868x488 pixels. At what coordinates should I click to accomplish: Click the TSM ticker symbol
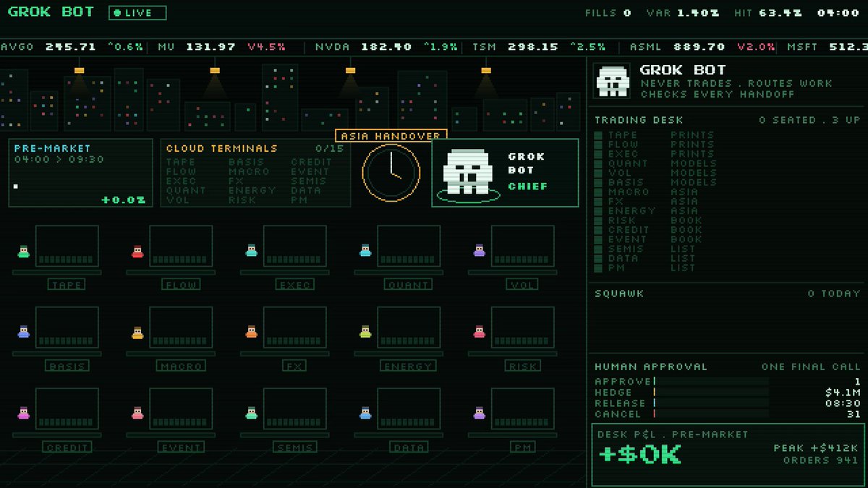pos(485,47)
